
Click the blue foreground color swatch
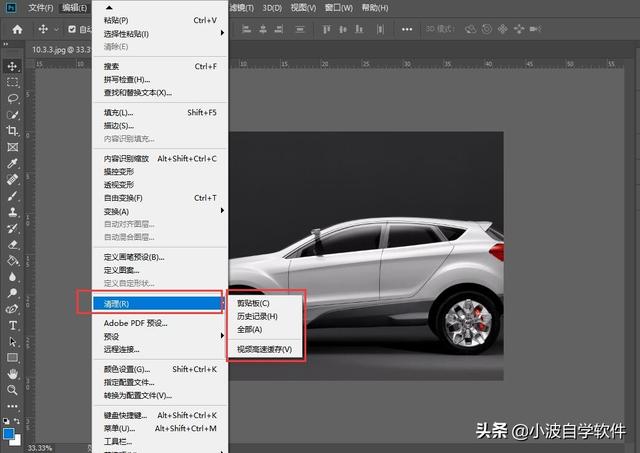(x=9, y=433)
